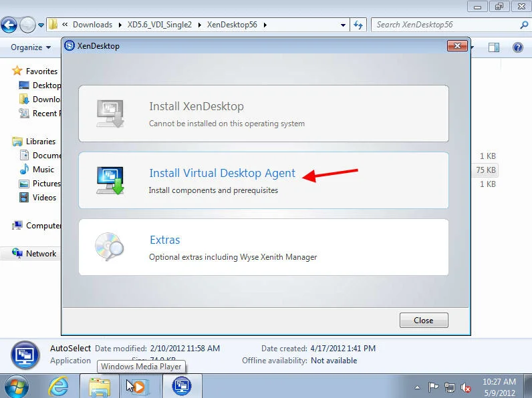The width and height of the screenshot is (532, 398).
Task: Click Date modified value 2/10/2012 11:58 AM
Action: point(185,348)
